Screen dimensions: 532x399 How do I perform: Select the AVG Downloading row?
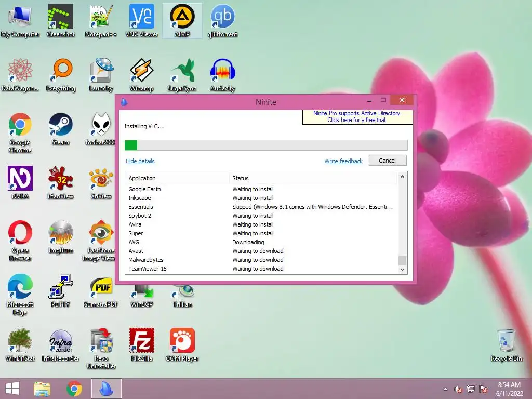point(261,242)
